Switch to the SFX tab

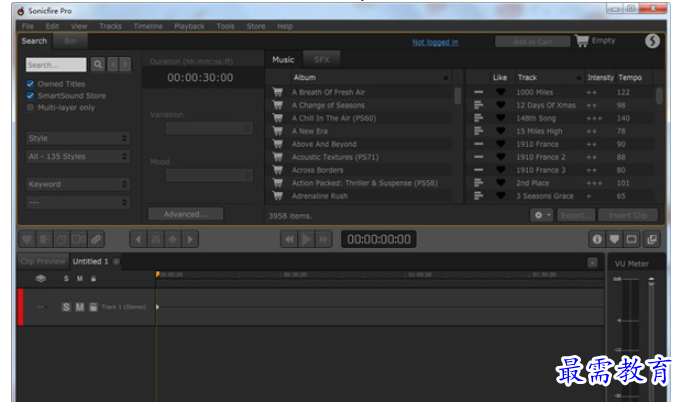[321, 59]
